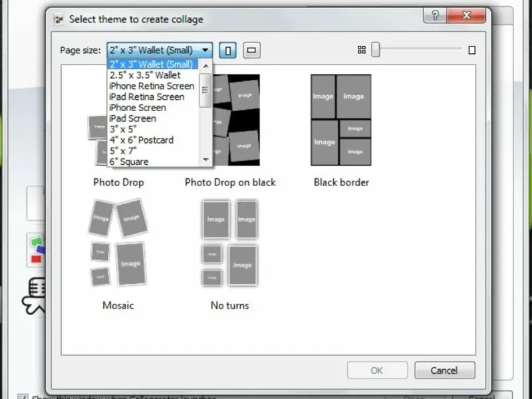532x399 pixels.
Task: Click the large thumbnail size icon
Action: point(471,51)
